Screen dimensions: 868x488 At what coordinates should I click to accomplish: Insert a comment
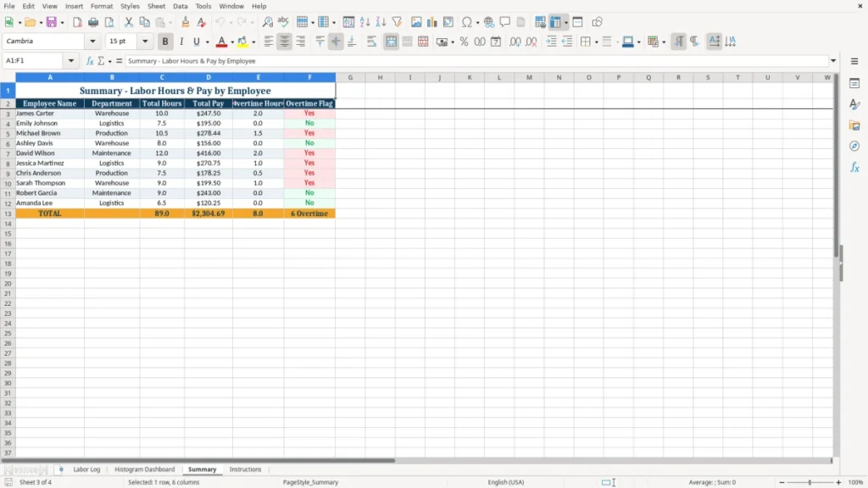click(505, 22)
